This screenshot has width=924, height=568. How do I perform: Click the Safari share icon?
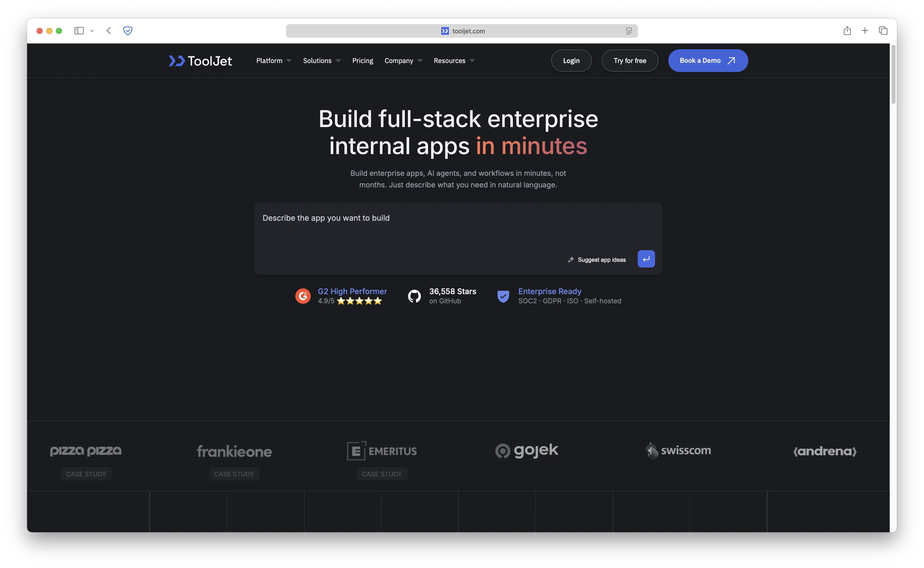click(847, 31)
